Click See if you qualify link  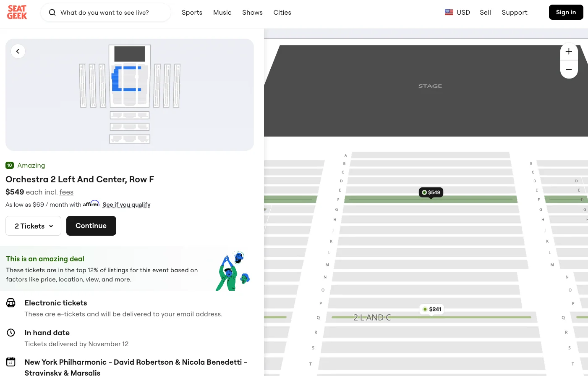[126, 205]
